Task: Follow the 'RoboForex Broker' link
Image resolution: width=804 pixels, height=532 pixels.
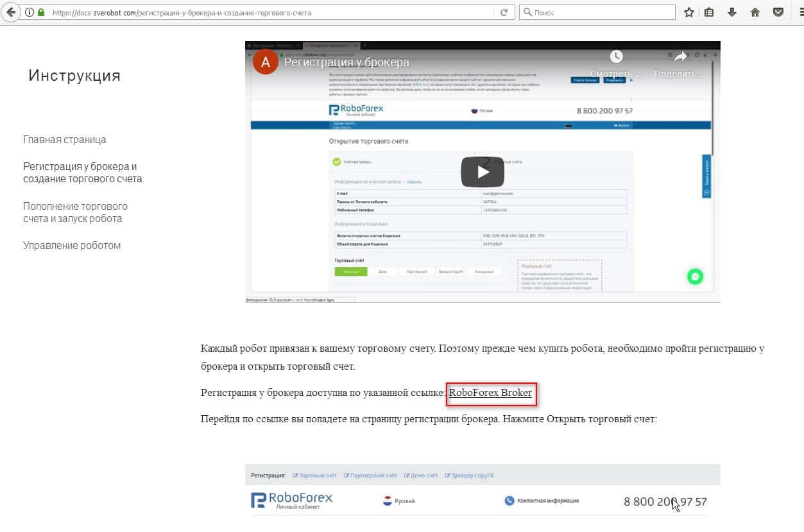Action: click(x=490, y=392)
